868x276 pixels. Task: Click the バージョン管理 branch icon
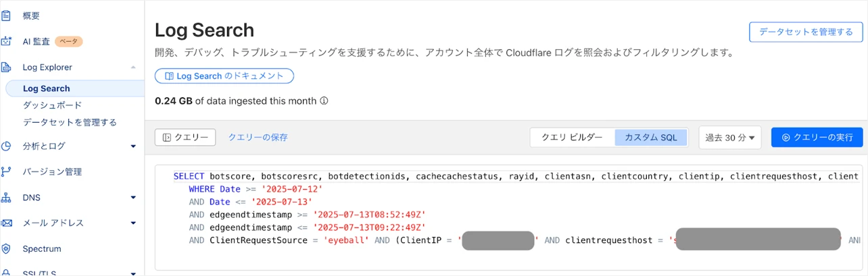(7, 171)
